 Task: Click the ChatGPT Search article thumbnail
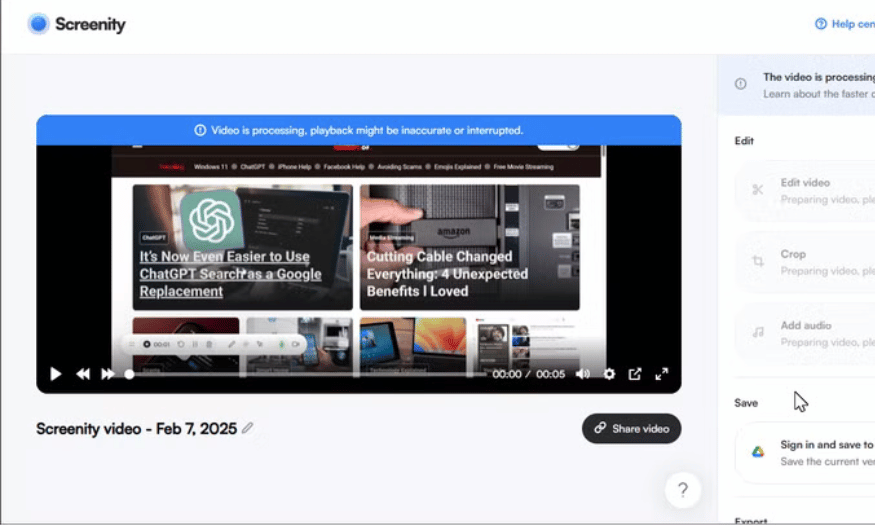coord(242,247)
